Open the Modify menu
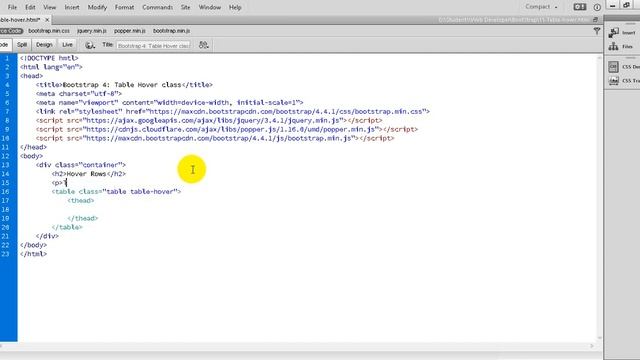640x360 pixels. [x=97, y=7]
